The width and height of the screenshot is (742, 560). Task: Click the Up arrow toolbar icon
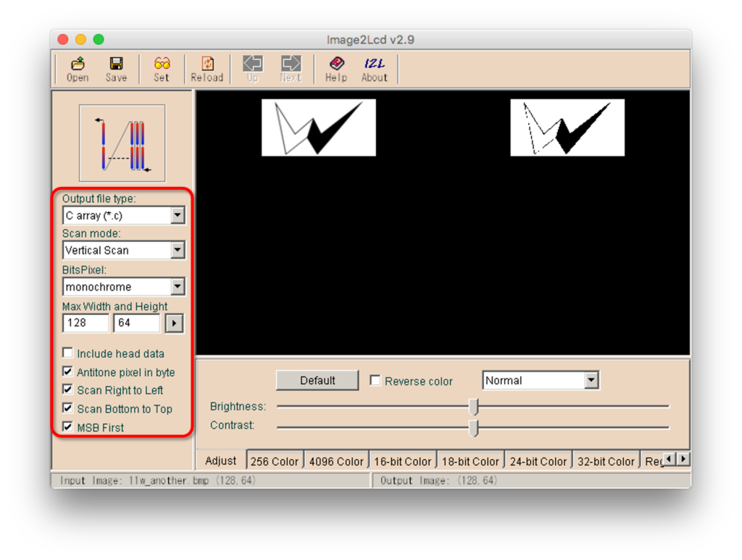tap(252, 64)
